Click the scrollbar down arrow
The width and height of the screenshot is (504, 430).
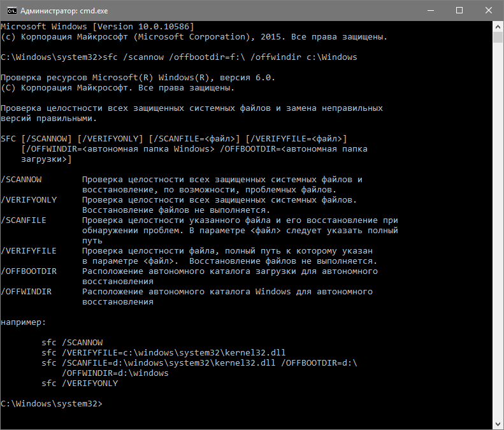(x=498, y=424)
